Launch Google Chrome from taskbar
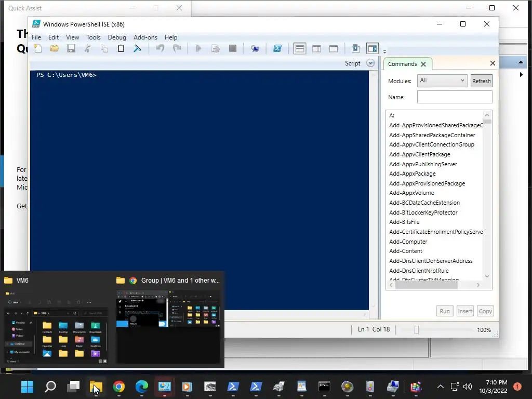This screenshot has width=532, height=399. [119, 387]
